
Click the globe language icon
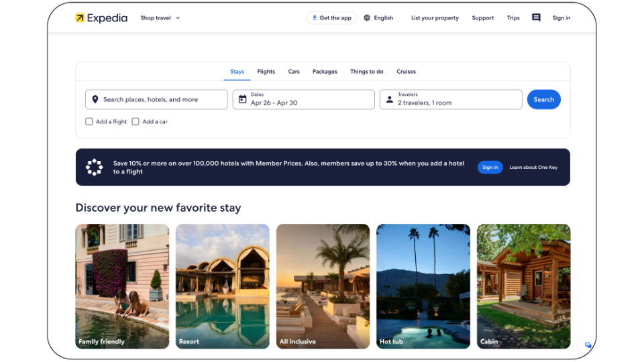tap(367, 17)
